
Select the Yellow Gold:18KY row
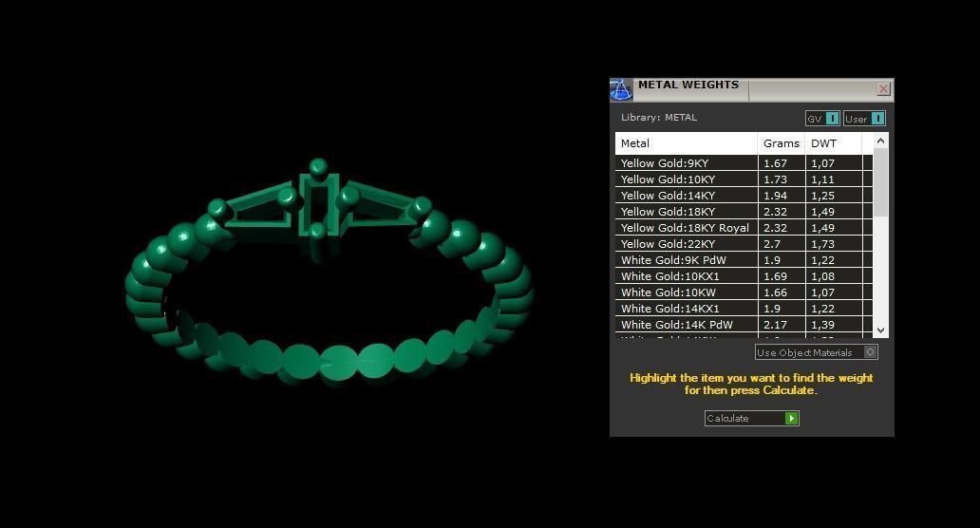click(744, 212)
